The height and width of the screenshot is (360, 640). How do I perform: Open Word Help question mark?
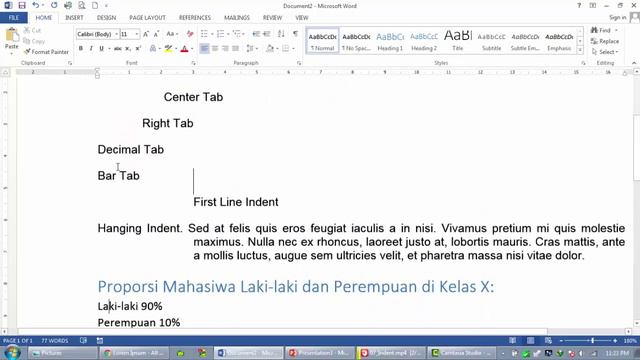pos(579,6)
